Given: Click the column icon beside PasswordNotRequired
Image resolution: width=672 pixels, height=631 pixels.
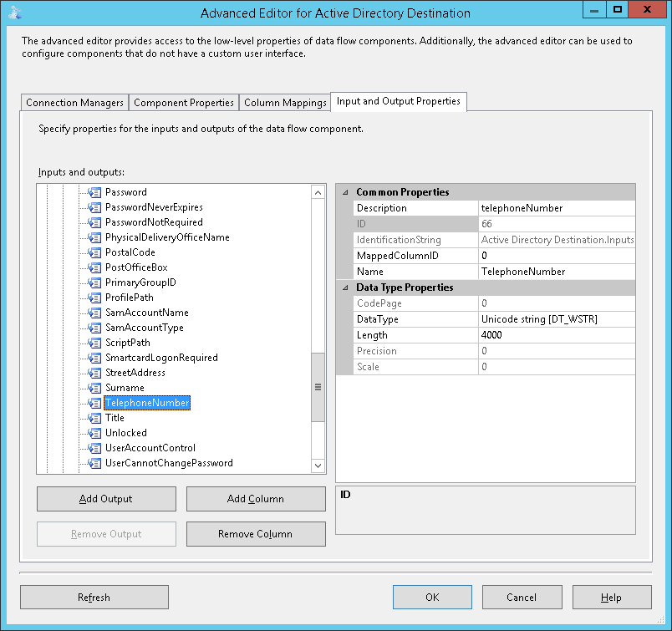Looking at the screenshot, I should pos(94,222).
